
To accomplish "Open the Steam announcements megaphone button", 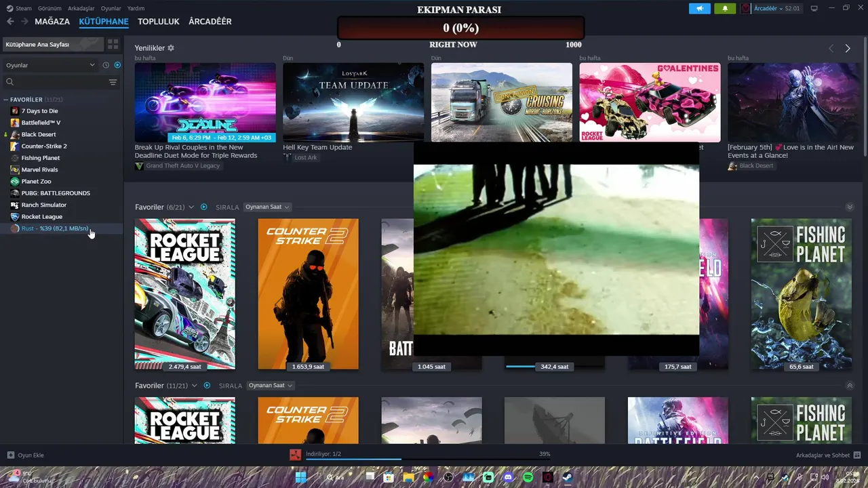I will click(700, 8).
